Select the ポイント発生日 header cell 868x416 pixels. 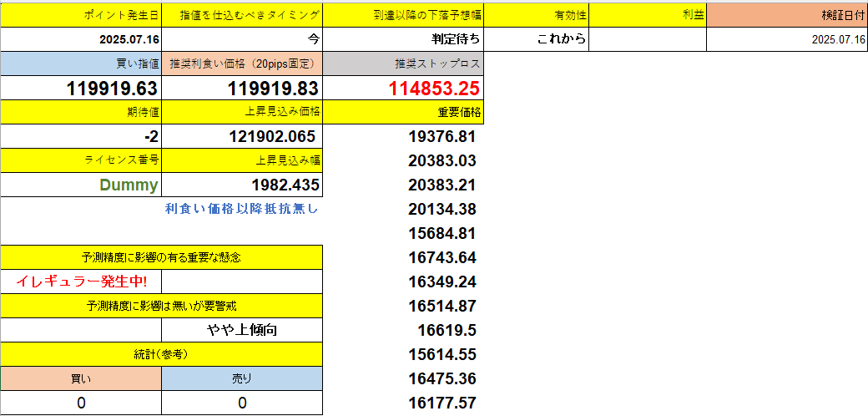pos(81,16)
